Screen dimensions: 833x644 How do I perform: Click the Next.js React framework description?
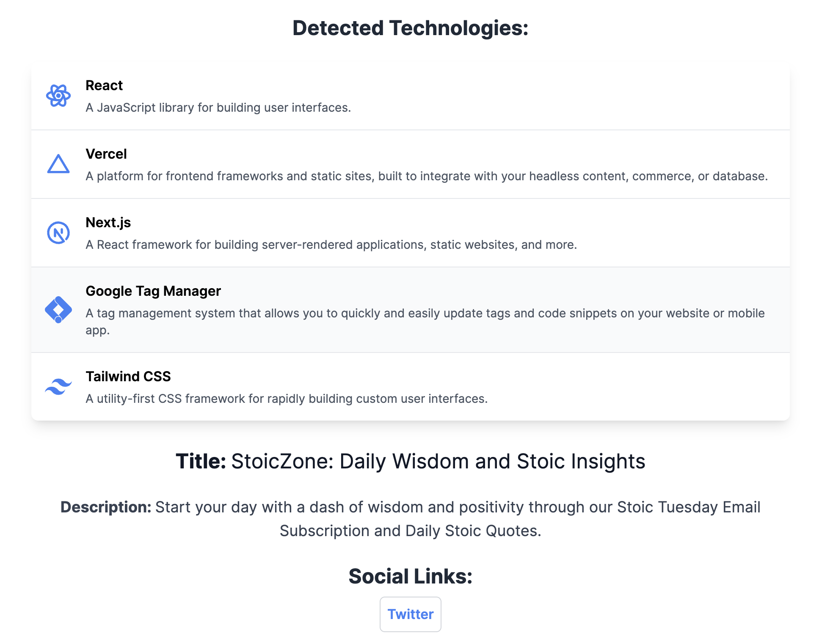(x=331, y=245)
